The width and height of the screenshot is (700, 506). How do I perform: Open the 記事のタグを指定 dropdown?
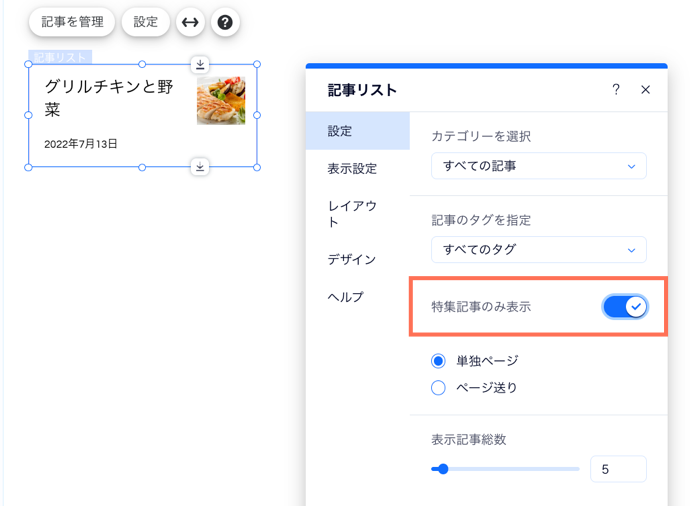(538, 249)
